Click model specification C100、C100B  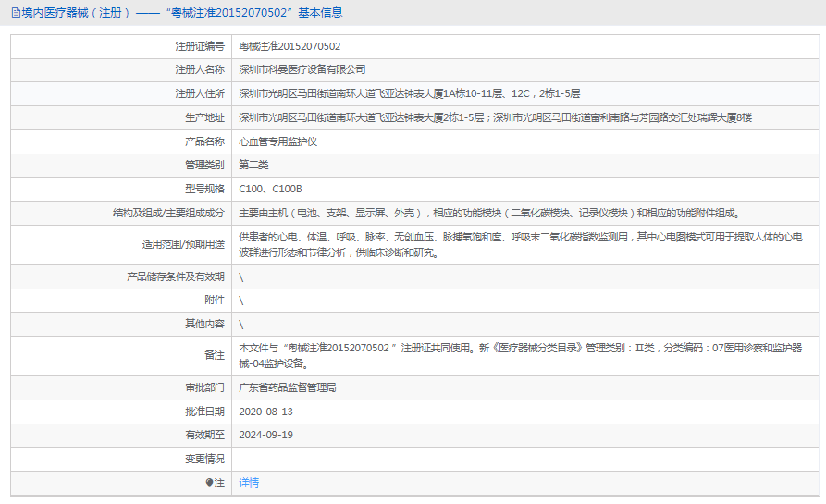point(270,189)
